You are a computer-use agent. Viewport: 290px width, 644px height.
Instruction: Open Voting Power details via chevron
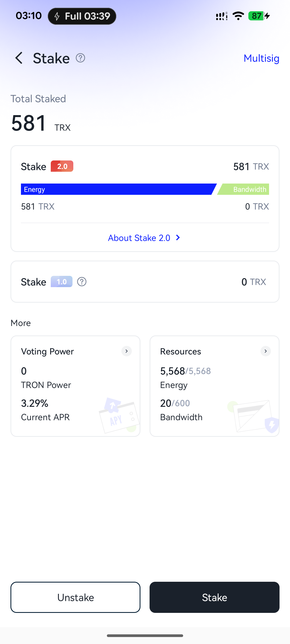click(x=126, y=351)
